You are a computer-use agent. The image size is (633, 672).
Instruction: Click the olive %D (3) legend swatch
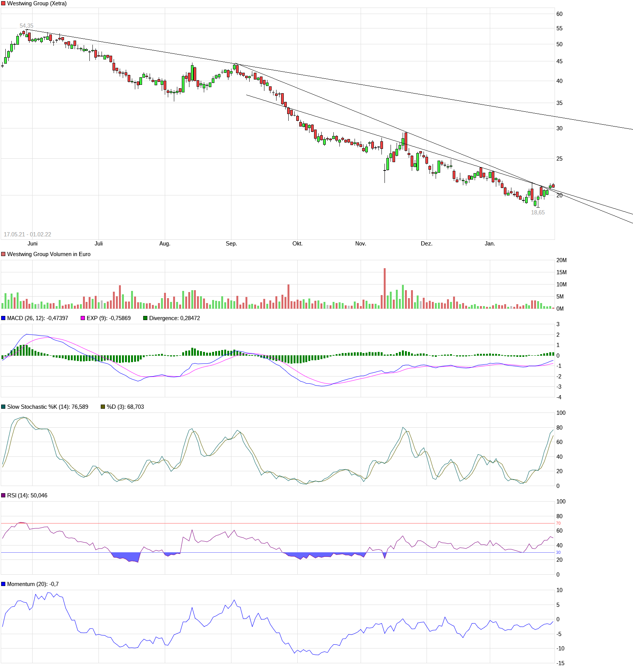pyautogui.click(x=103, y=407)
